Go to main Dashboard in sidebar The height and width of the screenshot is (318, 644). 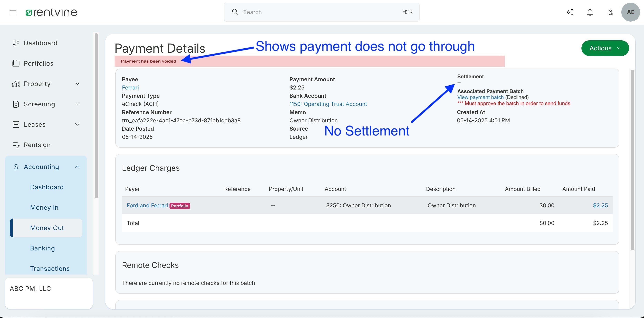(x=40, y=43)
